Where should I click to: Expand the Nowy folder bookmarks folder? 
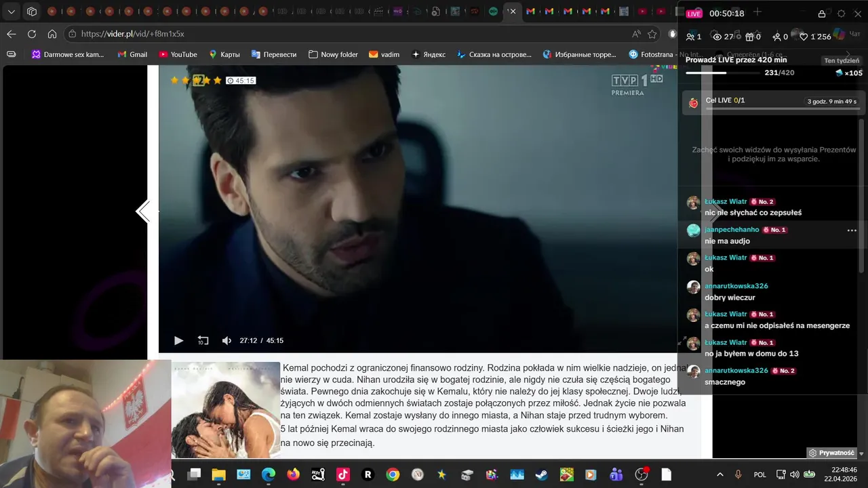pos(333,54)
